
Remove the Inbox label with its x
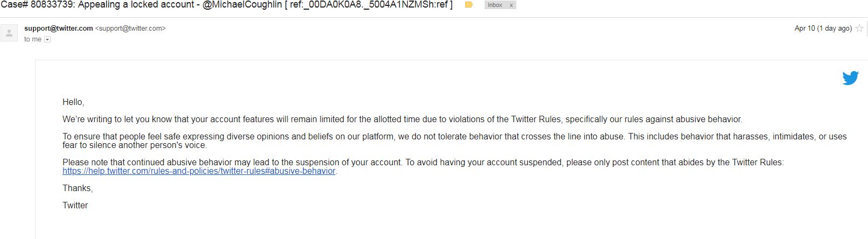[511, 5]
